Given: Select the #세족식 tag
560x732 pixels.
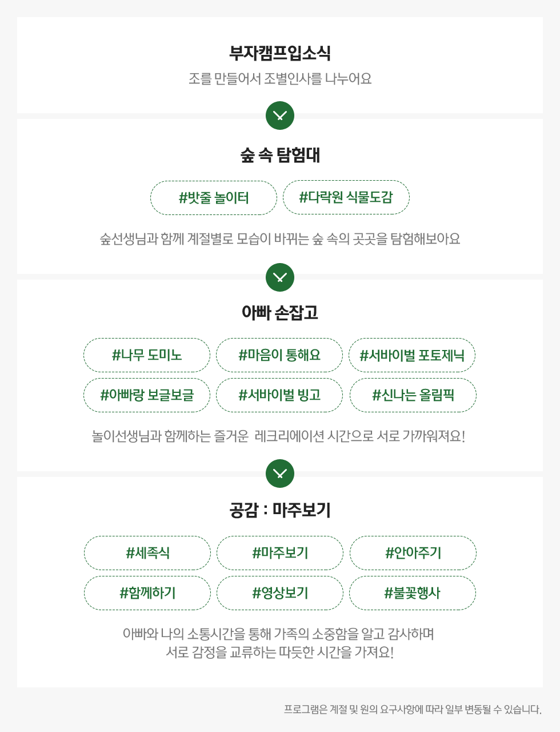Looking at the screenshot, I should click(x=147, y=553).
